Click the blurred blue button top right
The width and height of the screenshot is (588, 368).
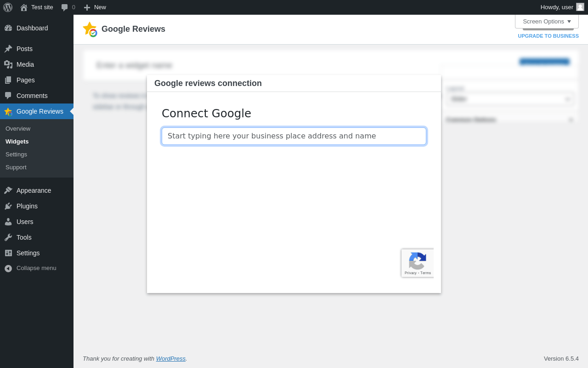[x=544, y=62]
